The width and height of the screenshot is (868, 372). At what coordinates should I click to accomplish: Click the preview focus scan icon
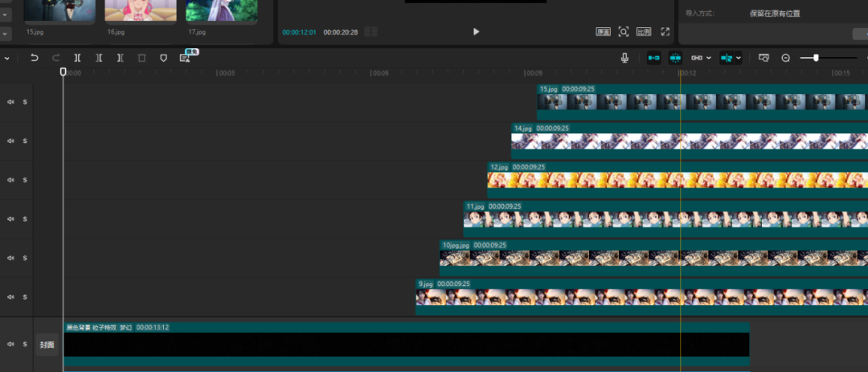coord(624,32)
